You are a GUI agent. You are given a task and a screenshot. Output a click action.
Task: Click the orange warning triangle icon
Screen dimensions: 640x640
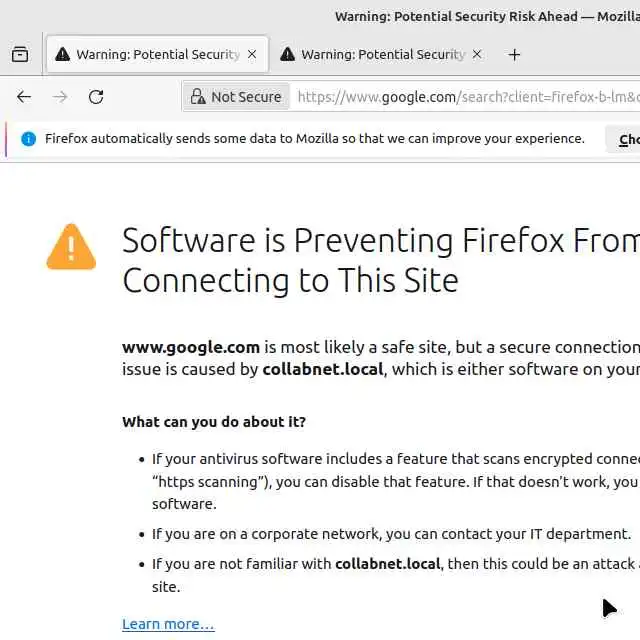pyautogui.click(x=71, y=247)
